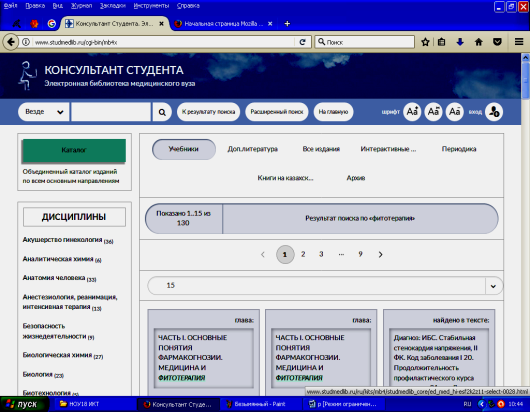
Task: Click the Pocket icon in the toolbar
Action: pyautogui.click(x=497, y=42)
